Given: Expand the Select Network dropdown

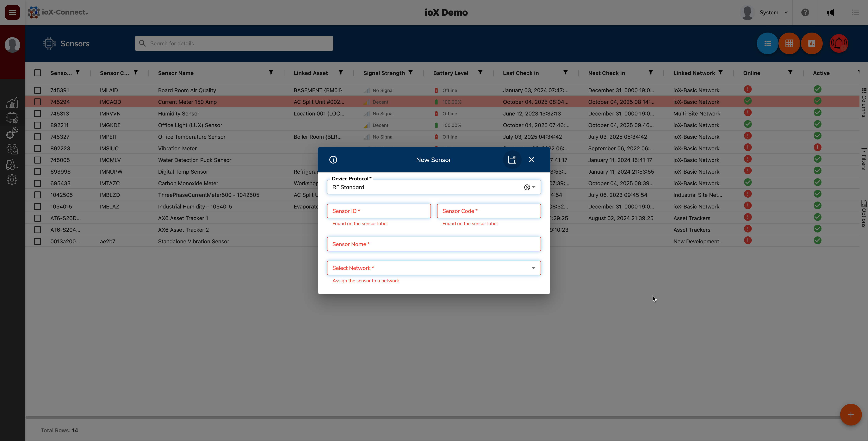Looking at the screenshot, I should [x=533, y=268].
